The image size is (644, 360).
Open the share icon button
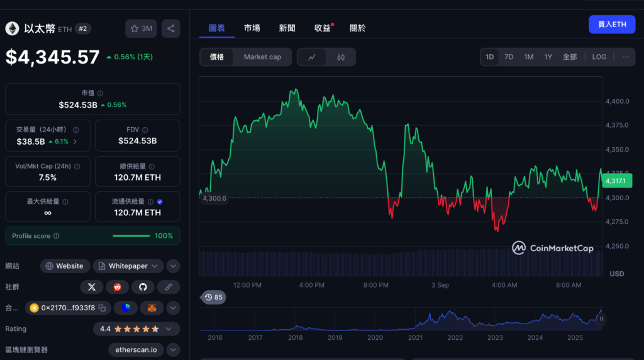click(171, 28)
